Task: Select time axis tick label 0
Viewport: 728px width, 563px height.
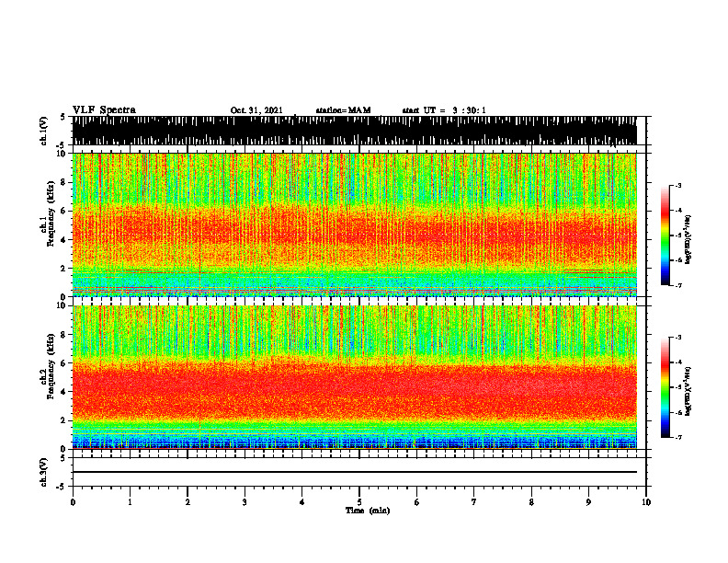Action: (x=73, y=502)
